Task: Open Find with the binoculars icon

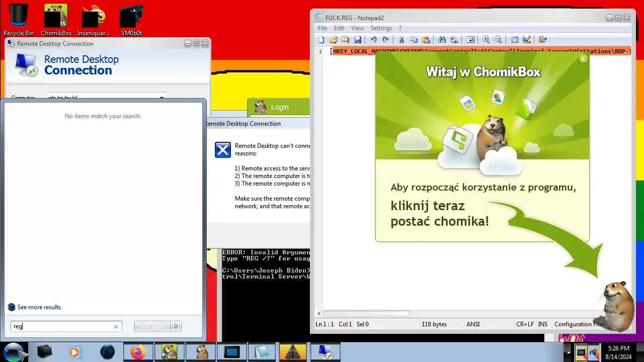Action: (x=442, y=40)
